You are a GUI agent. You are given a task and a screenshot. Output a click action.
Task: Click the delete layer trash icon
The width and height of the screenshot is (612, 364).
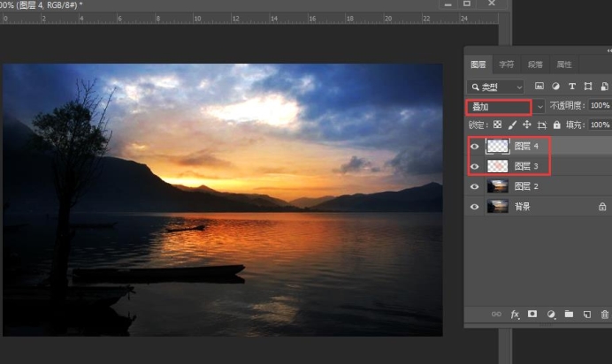click(x=605, y=314)
